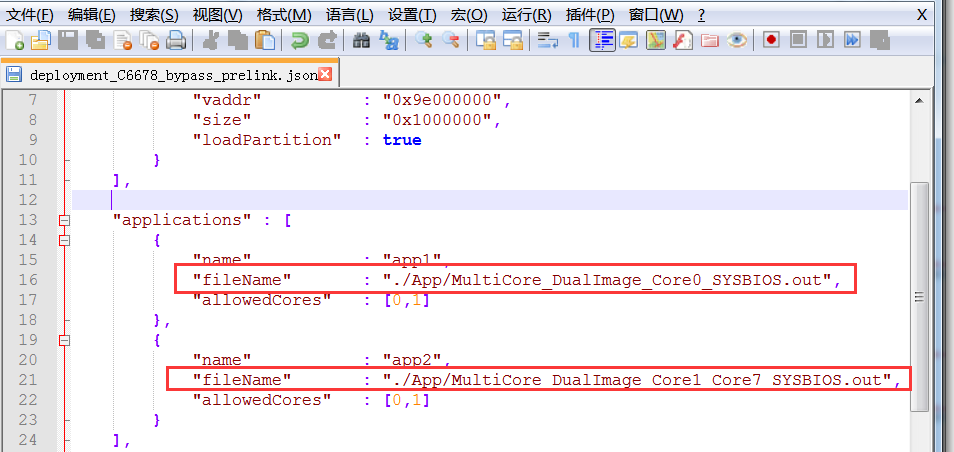Click line number 21 in the margin
954x452 pixels.
(x=29, y=380)
